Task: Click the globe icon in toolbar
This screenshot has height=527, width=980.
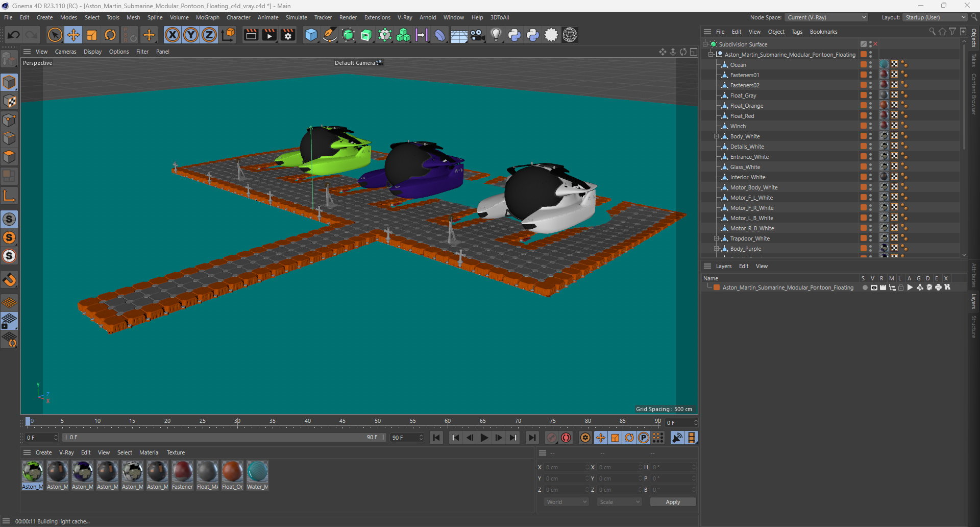Action: tap(570, 35)
